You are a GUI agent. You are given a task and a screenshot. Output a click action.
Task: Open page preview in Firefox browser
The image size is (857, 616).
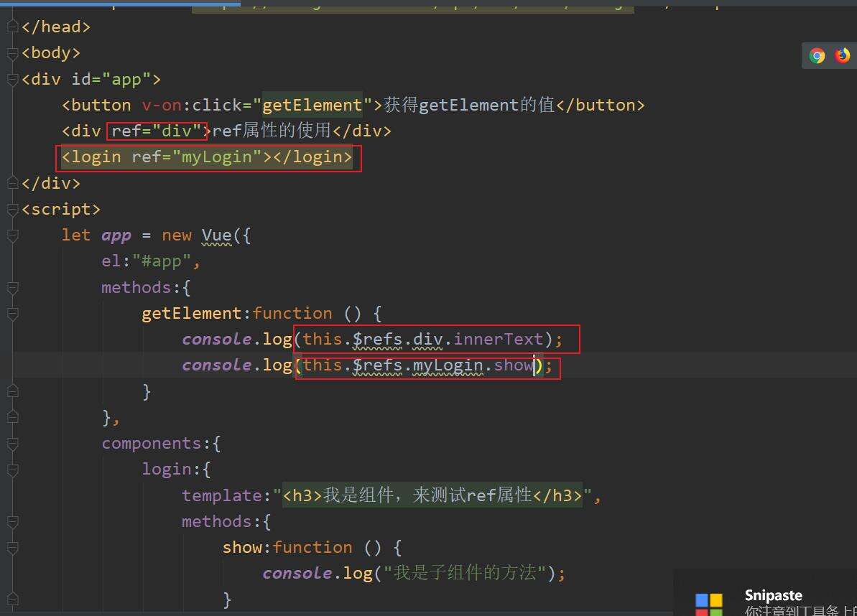click(842, 56)
